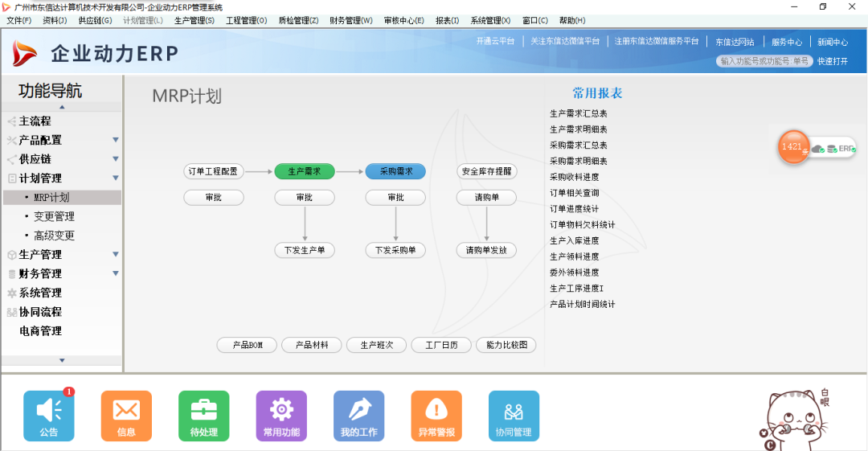This screenshot has width=868, height=451.
Task: Select 高级变更 in the navigation tree
Action: tap(54, 236)
